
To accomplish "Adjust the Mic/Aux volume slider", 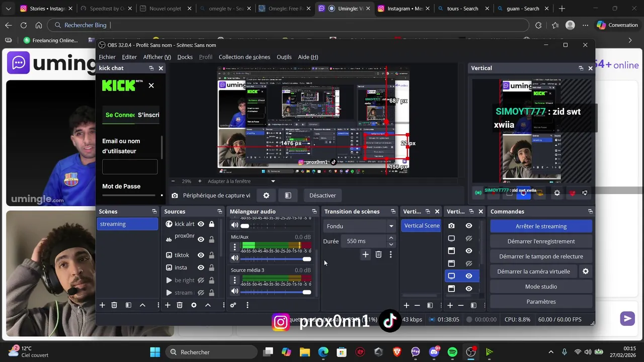I will coord(276,259).
